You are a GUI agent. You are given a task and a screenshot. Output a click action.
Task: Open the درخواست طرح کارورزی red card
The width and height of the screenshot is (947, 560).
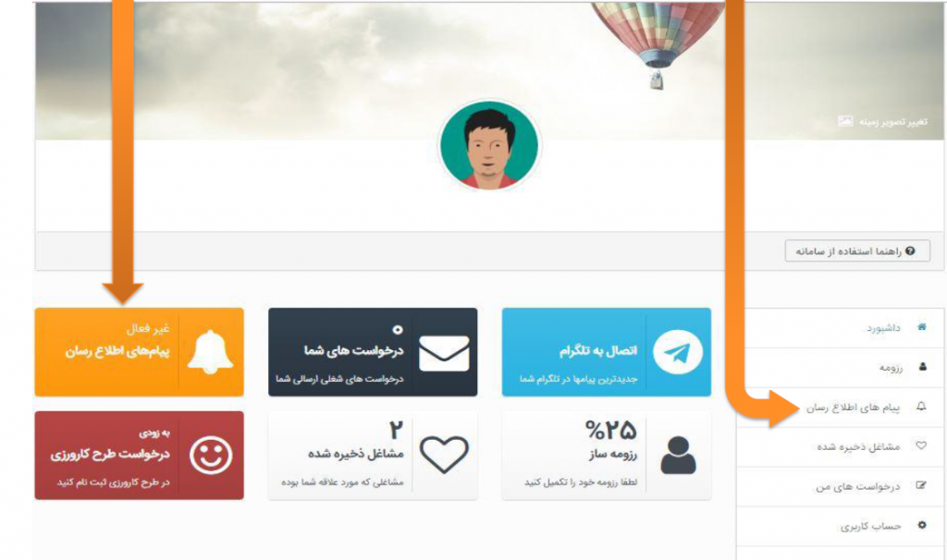tap(139, 455)
